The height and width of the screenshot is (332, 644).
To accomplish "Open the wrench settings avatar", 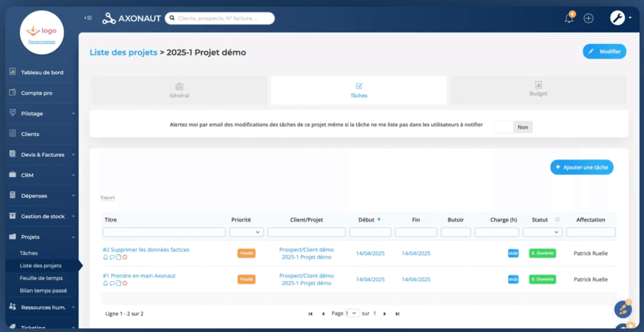I will [x=617, y=18].
